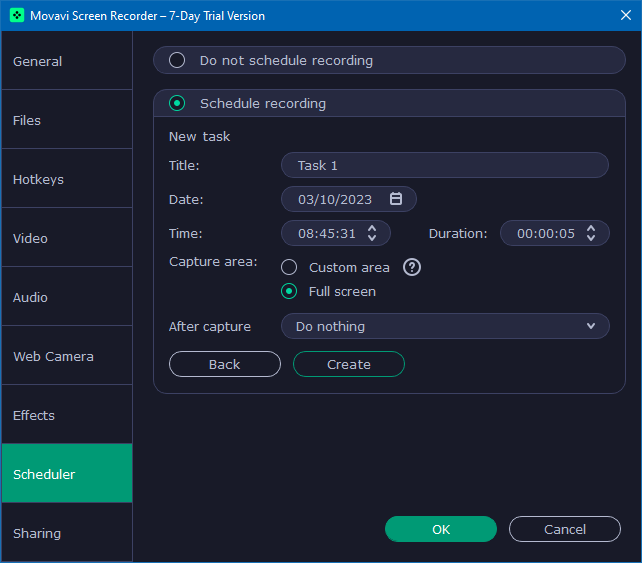
Task: Select the Schedule recording radio button
Action: coord(177,103)
